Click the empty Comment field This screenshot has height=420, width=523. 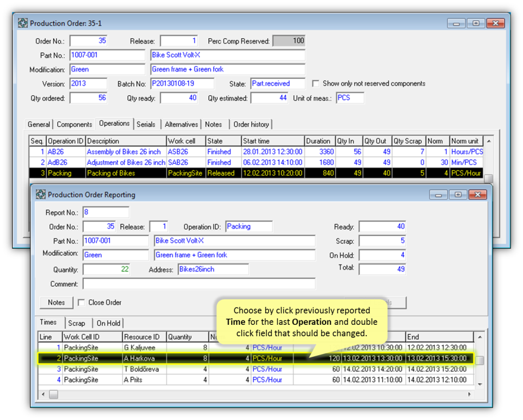click(199, 284)
